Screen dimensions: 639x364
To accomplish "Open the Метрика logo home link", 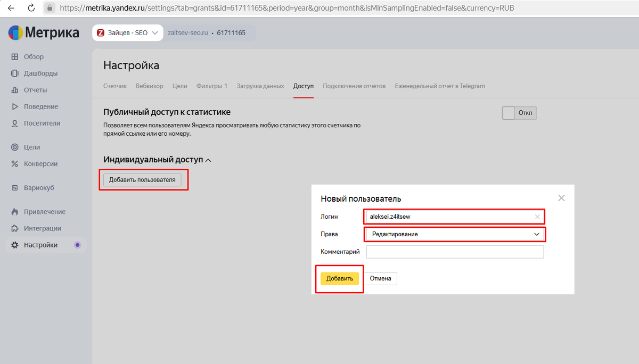I will coord(44,33).
